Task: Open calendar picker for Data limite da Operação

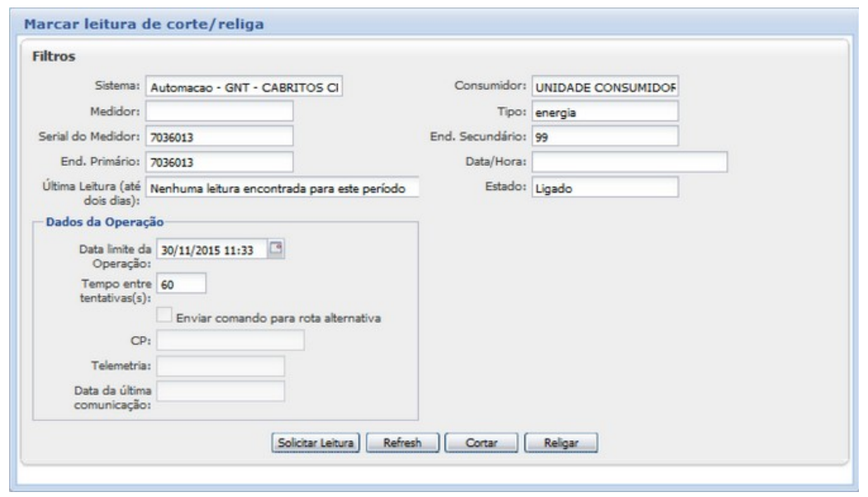Action: (x=277, y=248)
